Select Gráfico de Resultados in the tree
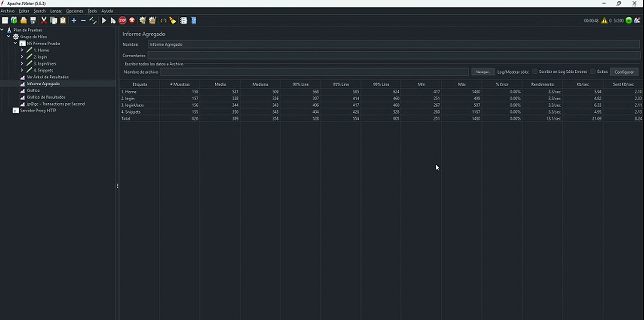 tap(46, 97)
